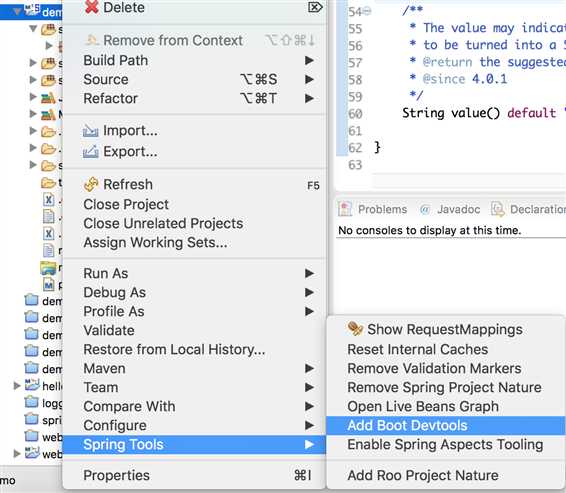The width and height of the screenshot is (566, 493).
Task: Collapse the selected dem project node
Action: [x=17, y=11]
